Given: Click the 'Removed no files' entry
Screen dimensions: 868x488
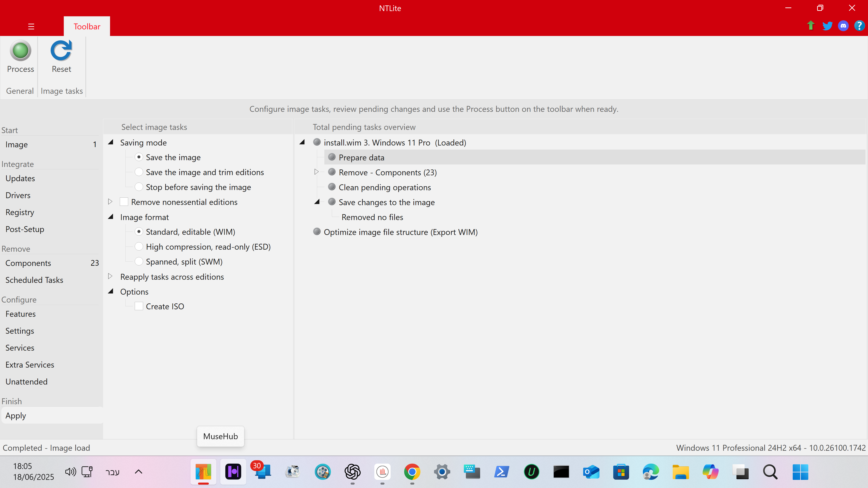Looking at the screenshot, I should tap(372, 217).
